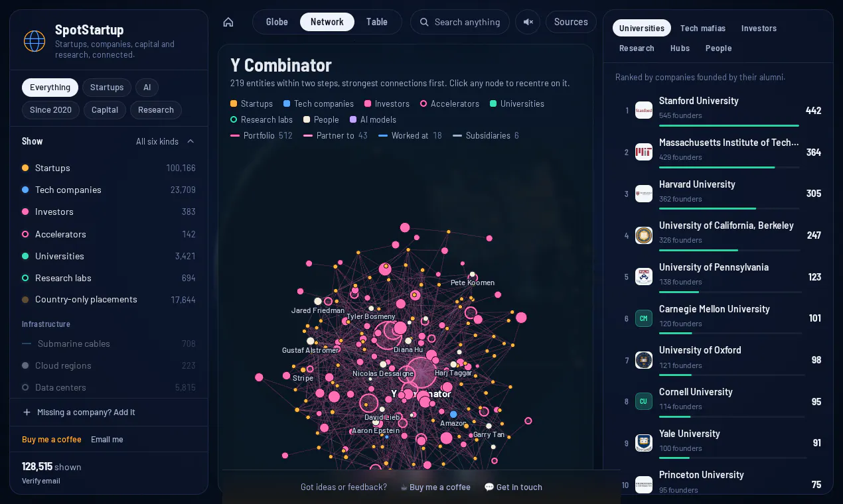
Task: Toggle Investors kind in Show list
Action: tap(109, 212)
